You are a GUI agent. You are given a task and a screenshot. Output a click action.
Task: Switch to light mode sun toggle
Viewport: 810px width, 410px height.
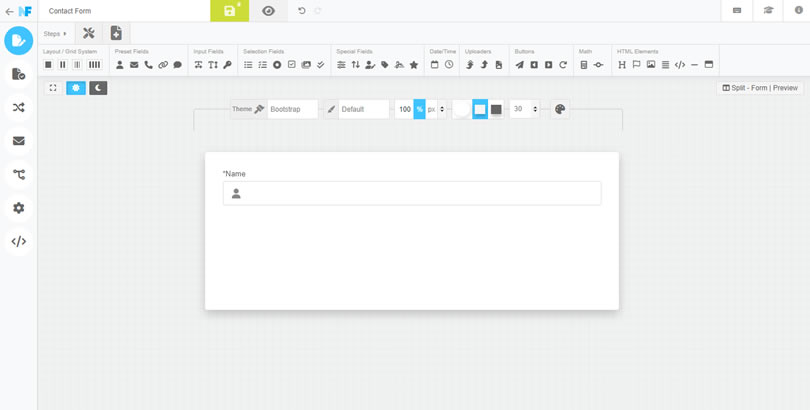click(76, 88)
